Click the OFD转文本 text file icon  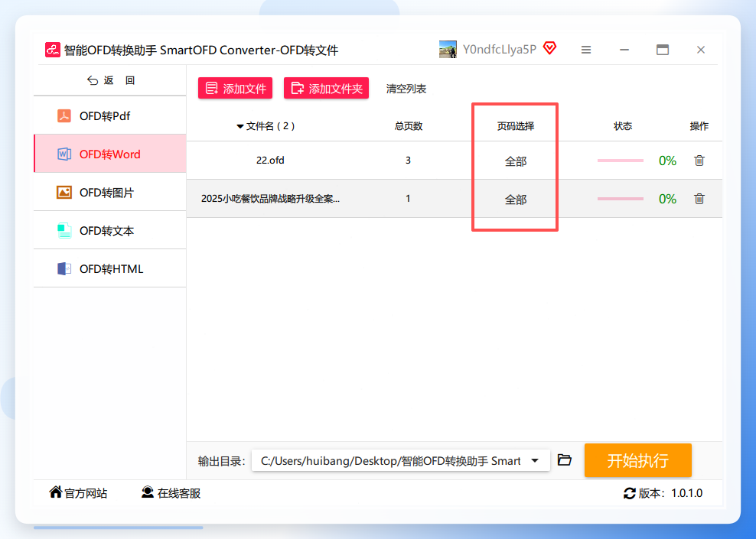[64, 231]
